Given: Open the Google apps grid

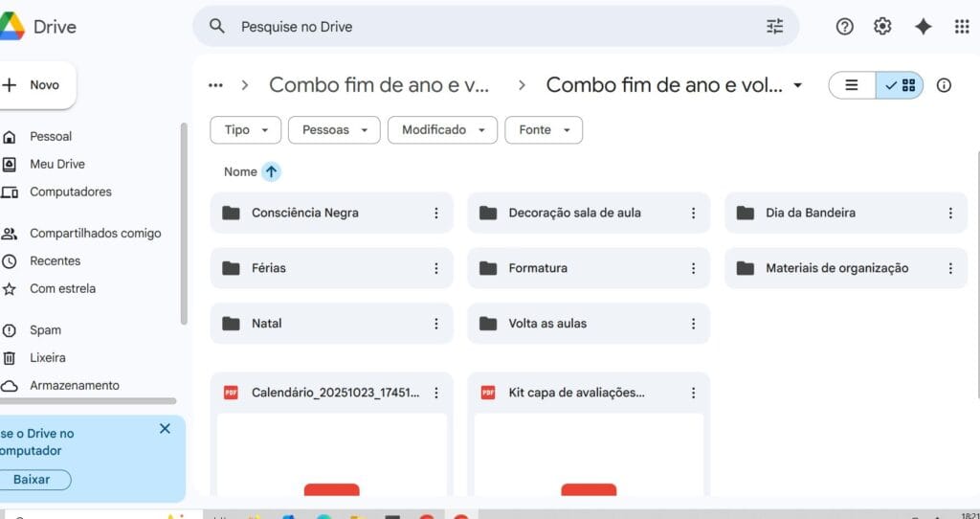Looking at the screenshot, I should (x=962, y=27).
